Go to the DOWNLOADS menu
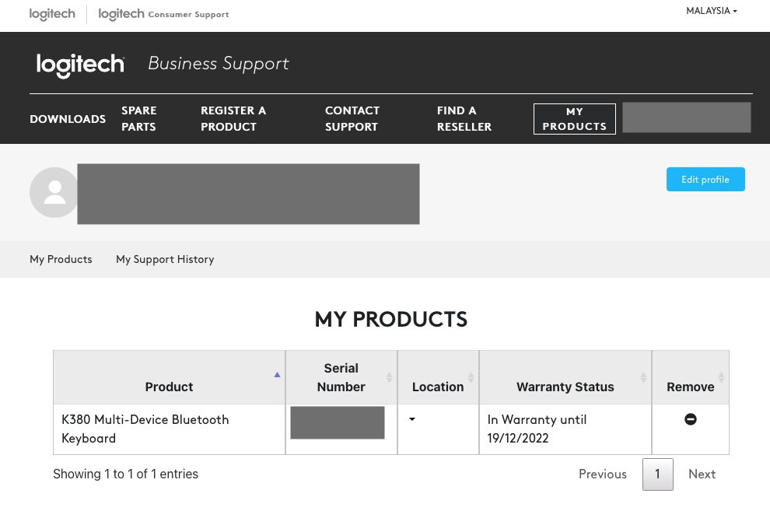This screenshot has height=532, width=770. point(68,119)
